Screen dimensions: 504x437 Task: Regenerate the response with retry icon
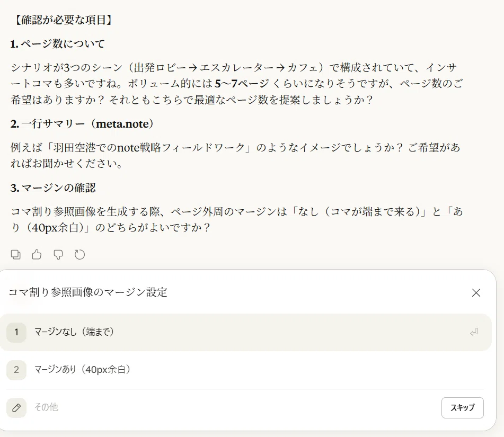click(x=79, y=254)
